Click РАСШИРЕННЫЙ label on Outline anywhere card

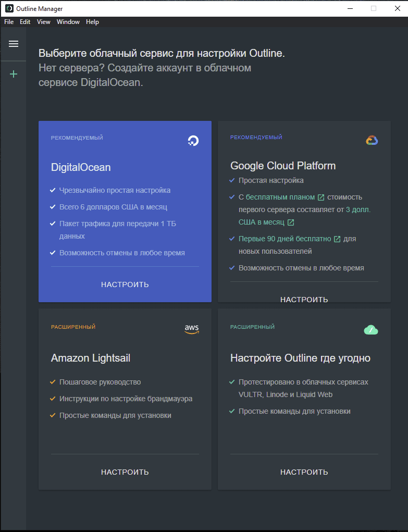point(253,327)
